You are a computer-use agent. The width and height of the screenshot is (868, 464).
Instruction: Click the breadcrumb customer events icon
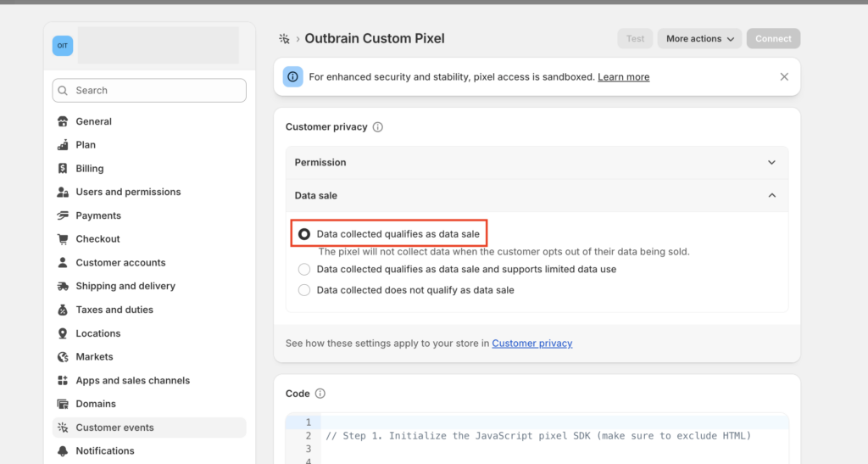[284, 39]
